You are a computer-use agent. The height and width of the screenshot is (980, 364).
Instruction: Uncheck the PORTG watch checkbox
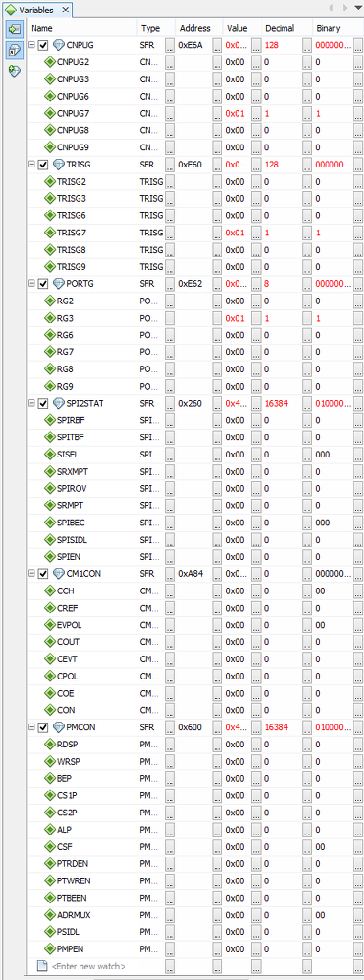click(43, 283)
